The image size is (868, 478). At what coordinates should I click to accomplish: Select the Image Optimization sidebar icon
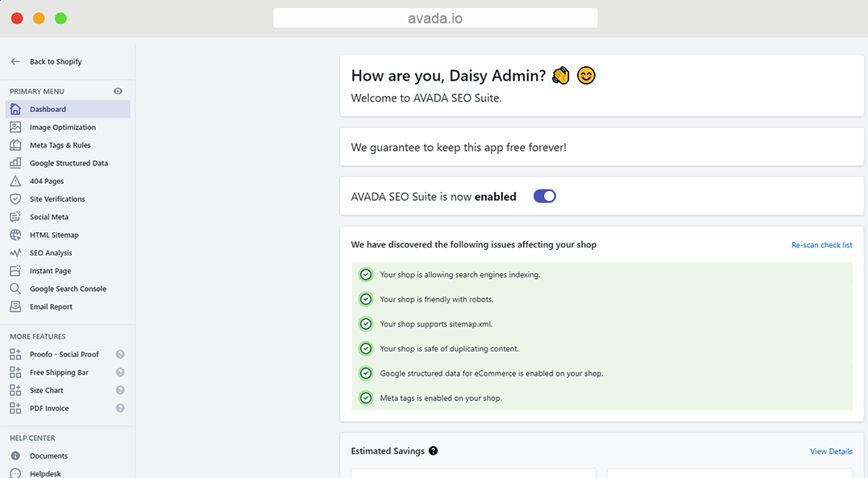click(17, 127)
